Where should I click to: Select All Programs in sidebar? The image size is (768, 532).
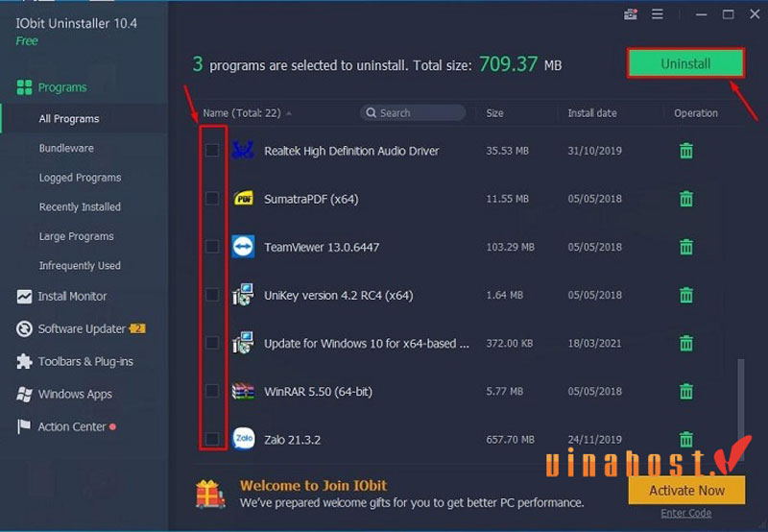(69, 118)
